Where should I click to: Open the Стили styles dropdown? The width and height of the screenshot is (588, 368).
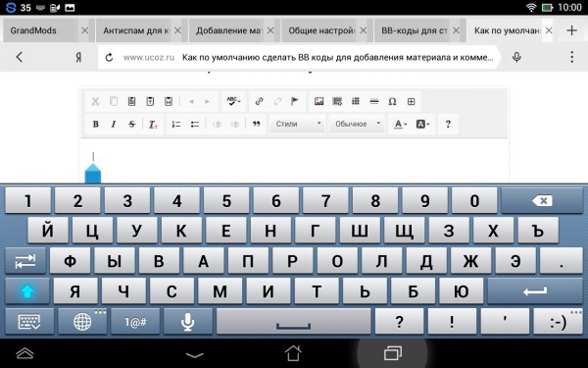click(298, 124)
